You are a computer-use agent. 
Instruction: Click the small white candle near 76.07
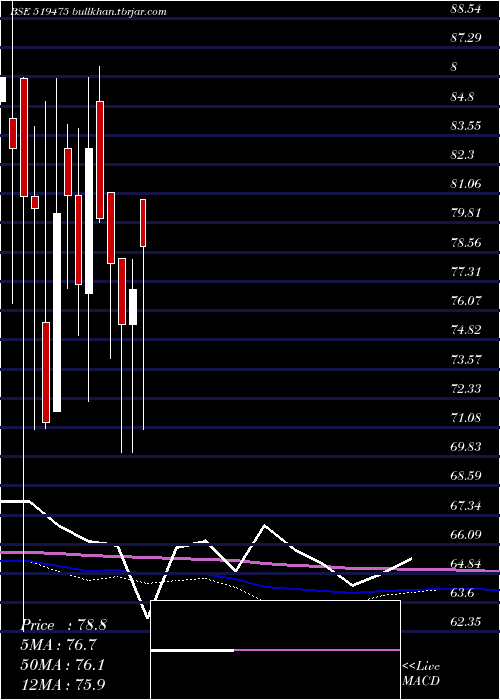[133, 307]
